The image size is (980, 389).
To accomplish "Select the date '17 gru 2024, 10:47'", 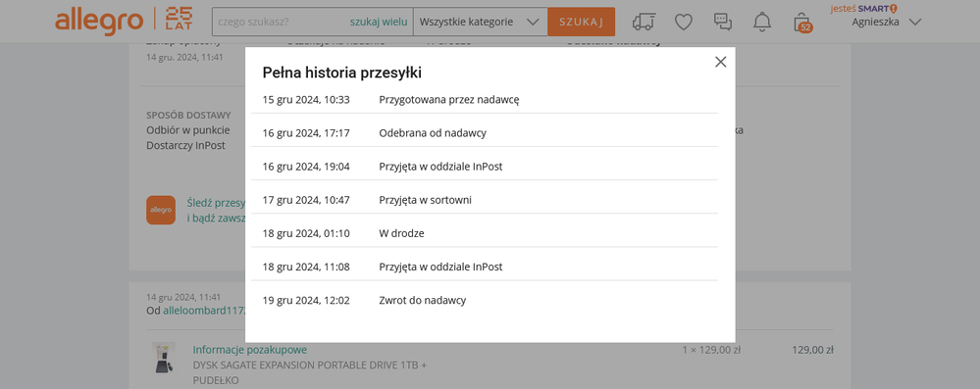I will point(306,200).
